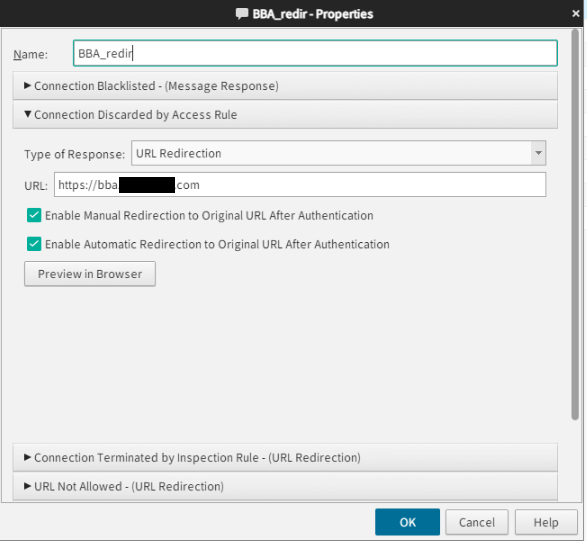
Task: Click Preview in Browser button
Action: (x=90, y=274)
